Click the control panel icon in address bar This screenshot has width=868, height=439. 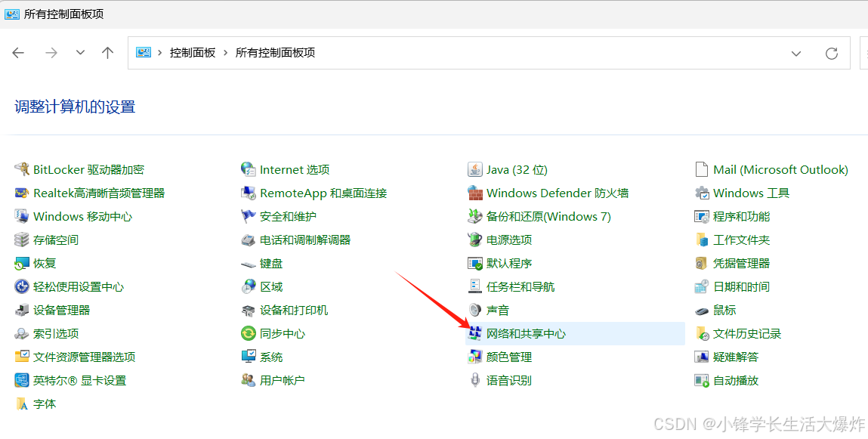[x=144, y=53]
